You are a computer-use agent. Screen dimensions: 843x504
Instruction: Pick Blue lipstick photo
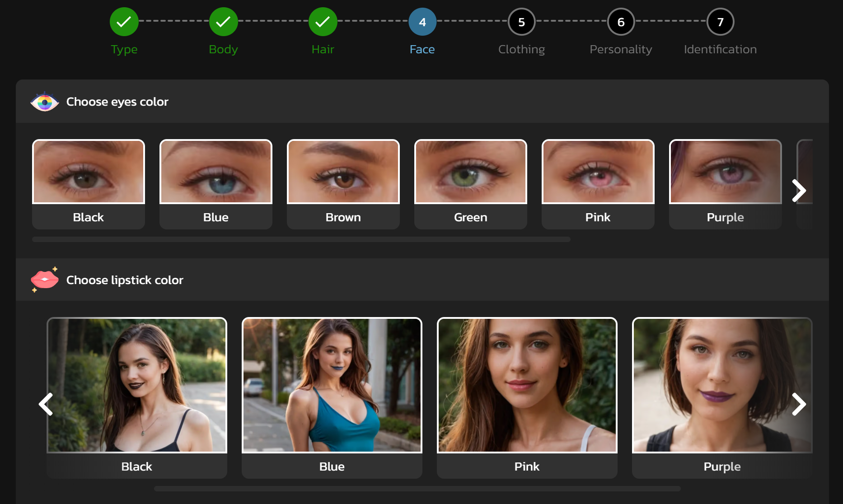(x=332, y=385)
